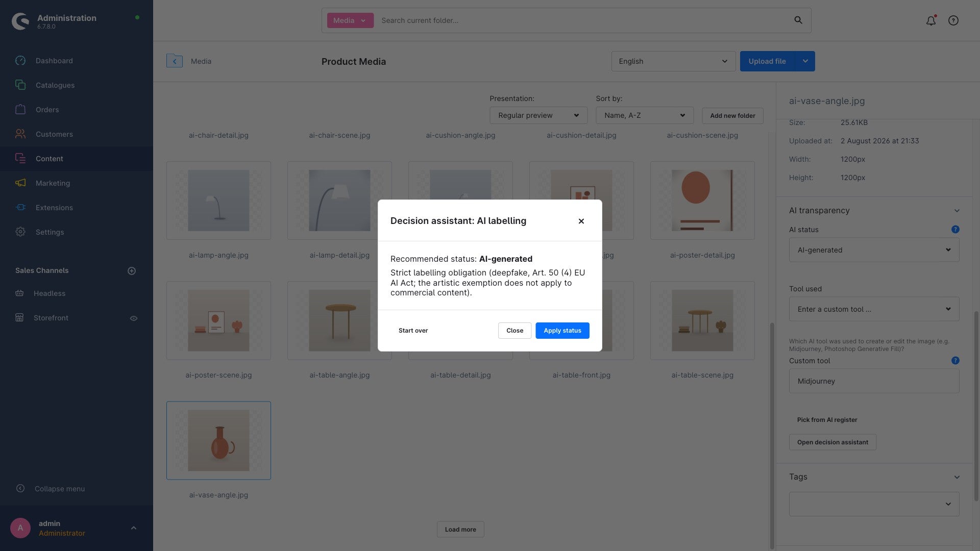Click the Custom tool help icon
This screenshot has height=551, width=980.
click(x=955, y=361)
